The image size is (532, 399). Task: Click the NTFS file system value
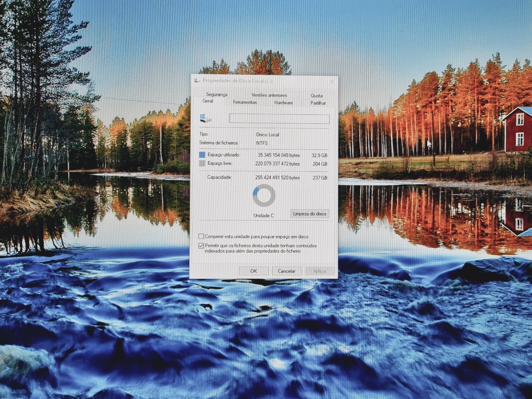tap(262, 143)
